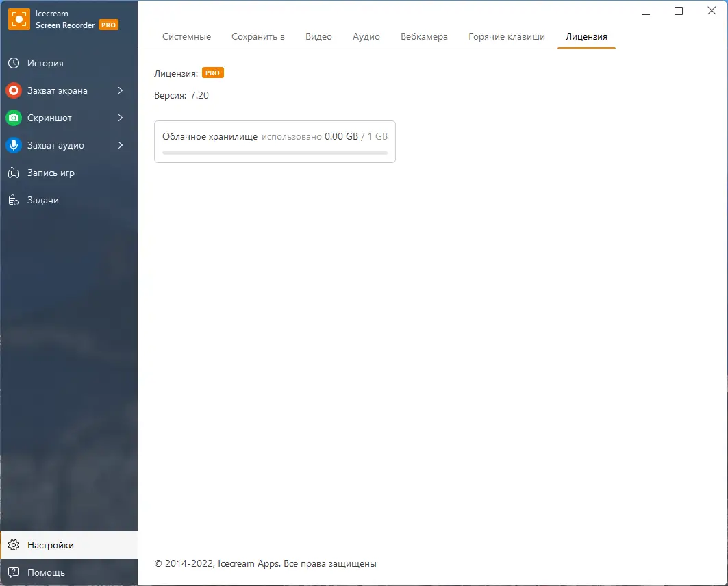Open the Запись игр menu label
The width and height of the screenshot is (728, 586).
point(51,173)
